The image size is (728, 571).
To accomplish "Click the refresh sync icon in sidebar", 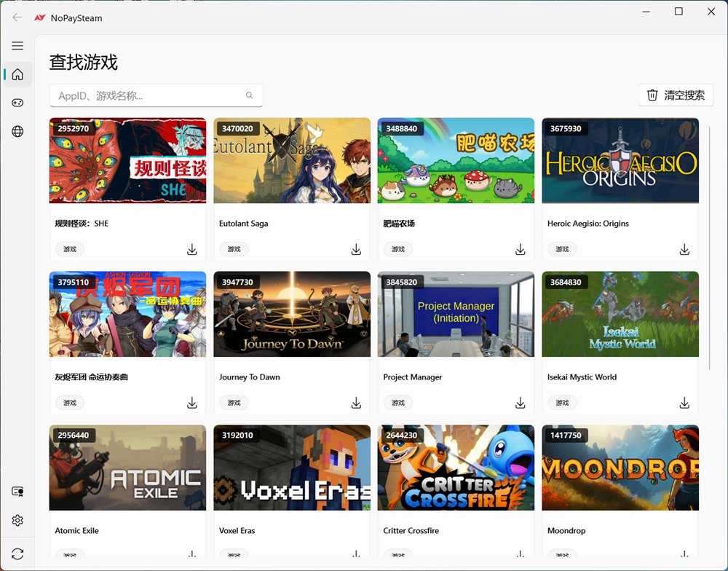I will click(17, 554).
